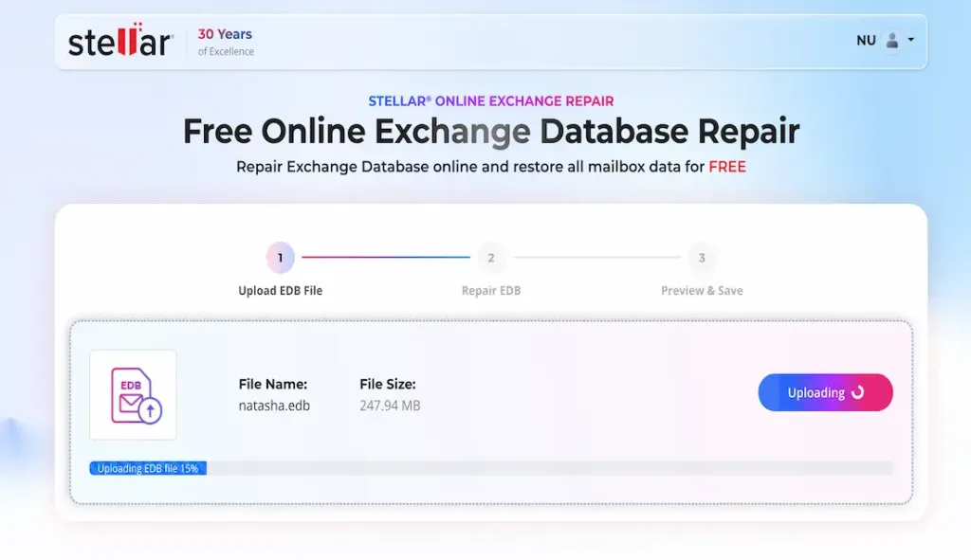Click the red FREE text
This screenshot has width=971, height=560.
tap(727, 167)
